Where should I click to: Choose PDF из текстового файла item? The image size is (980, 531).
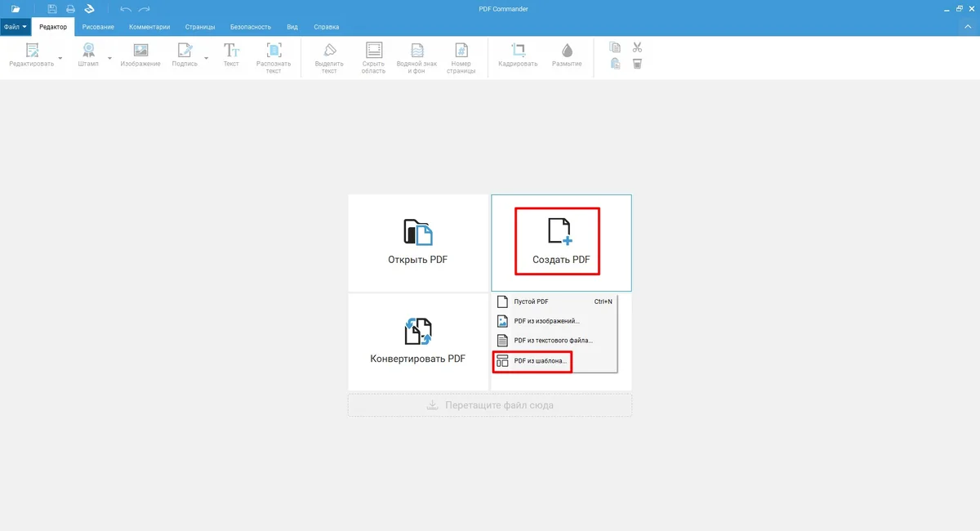[x=555, y=340]
